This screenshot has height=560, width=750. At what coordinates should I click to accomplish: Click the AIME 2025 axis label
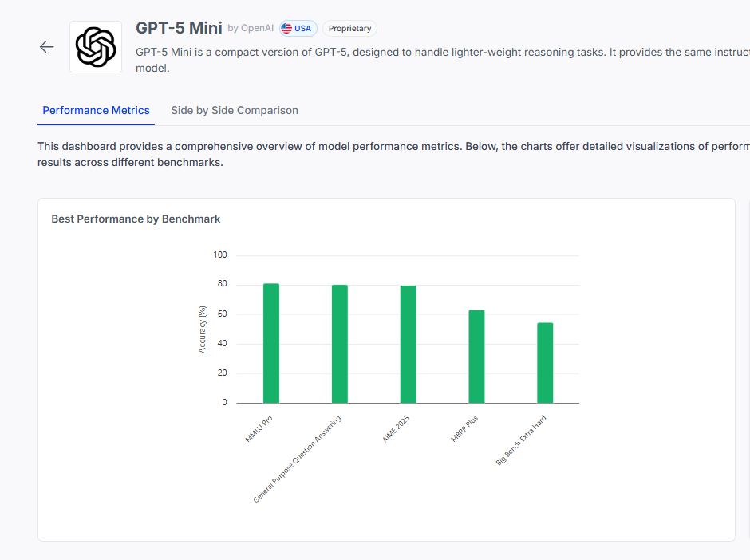click(396, 429)
